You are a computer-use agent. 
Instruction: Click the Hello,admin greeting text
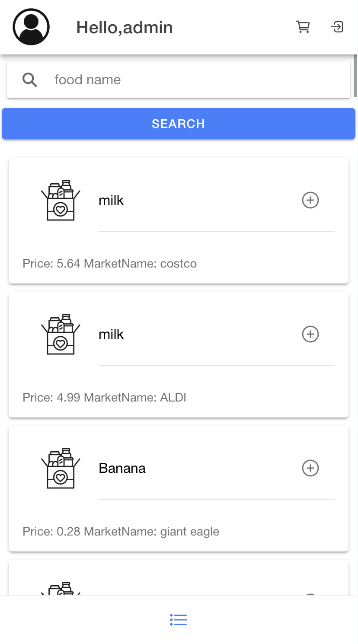(125, 28)
